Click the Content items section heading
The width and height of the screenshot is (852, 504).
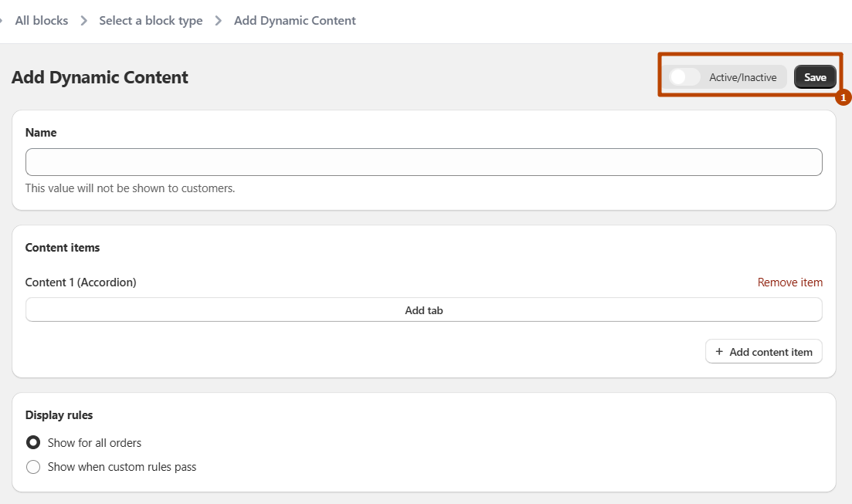(x=63, y=248)
